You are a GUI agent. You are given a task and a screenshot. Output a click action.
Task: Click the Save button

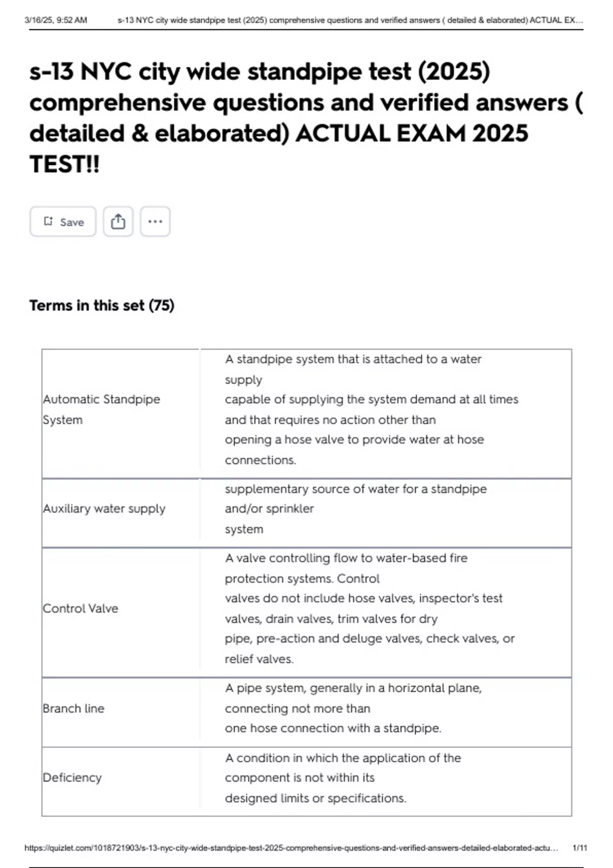(63, 222)
